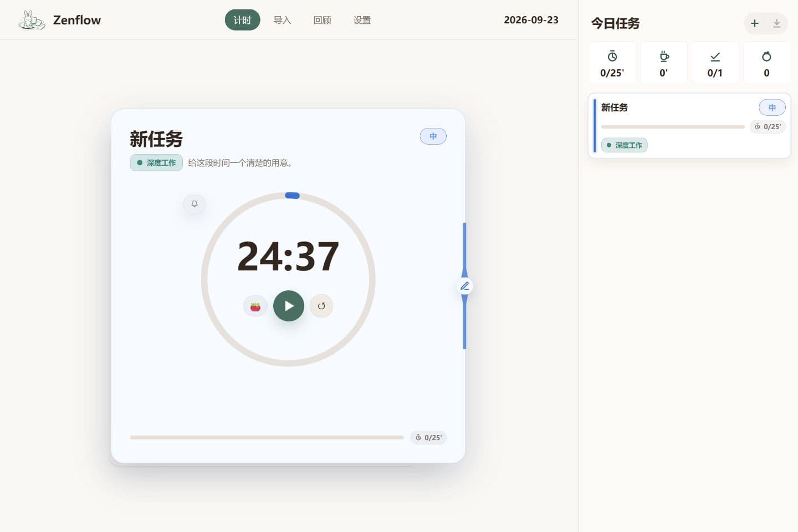Click the 新任务 title on timer card

156,139
